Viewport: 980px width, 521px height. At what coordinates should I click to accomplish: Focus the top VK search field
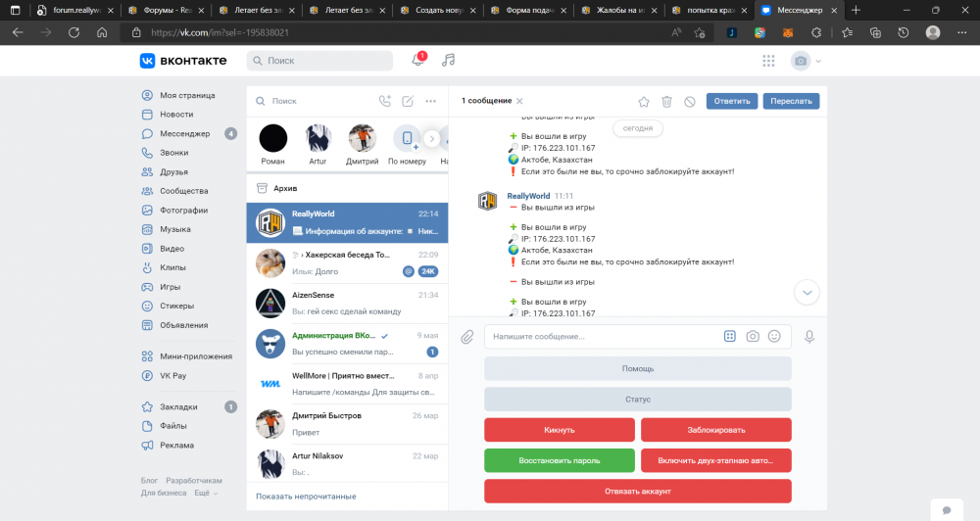(320, 61)
